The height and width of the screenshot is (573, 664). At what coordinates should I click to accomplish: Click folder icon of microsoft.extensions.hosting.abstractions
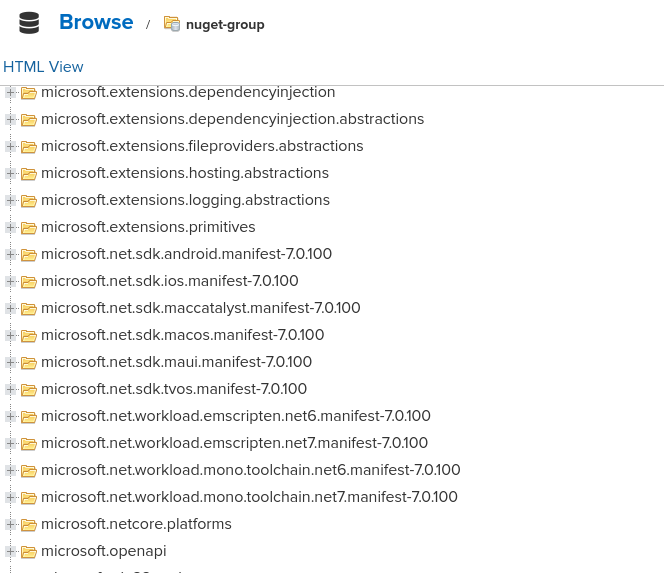click(29, 174)
